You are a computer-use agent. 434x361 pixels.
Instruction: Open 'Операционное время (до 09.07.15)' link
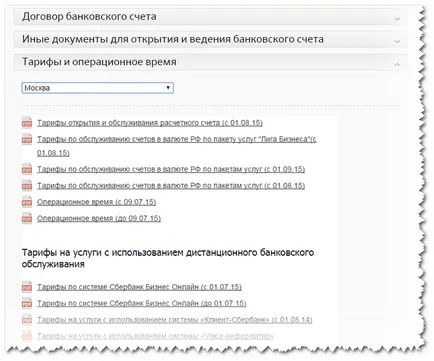[99, 218]
